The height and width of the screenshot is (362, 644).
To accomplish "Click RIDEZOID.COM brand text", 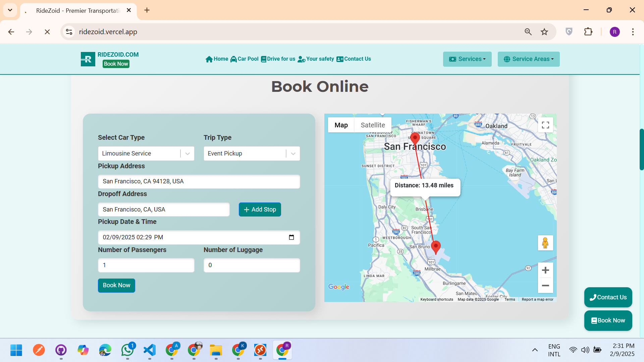I will [118, 55].
